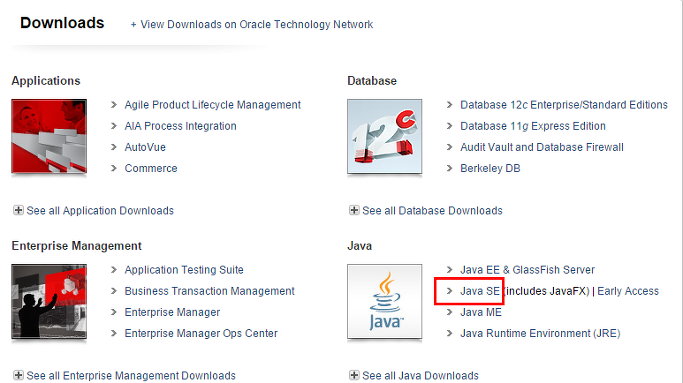683x383 pixels.
Task: Click plus icon beside See all Enterprise Management Downloads
Action: 18,375
